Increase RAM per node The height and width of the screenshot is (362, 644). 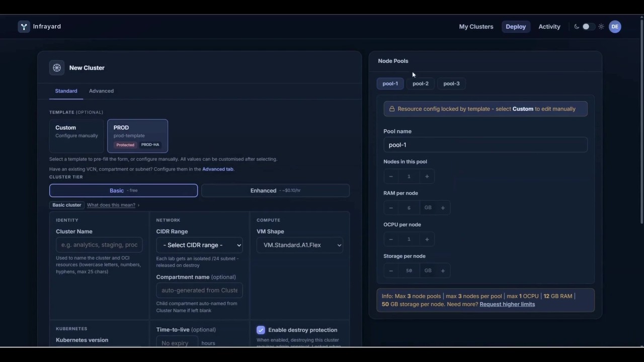443,208
